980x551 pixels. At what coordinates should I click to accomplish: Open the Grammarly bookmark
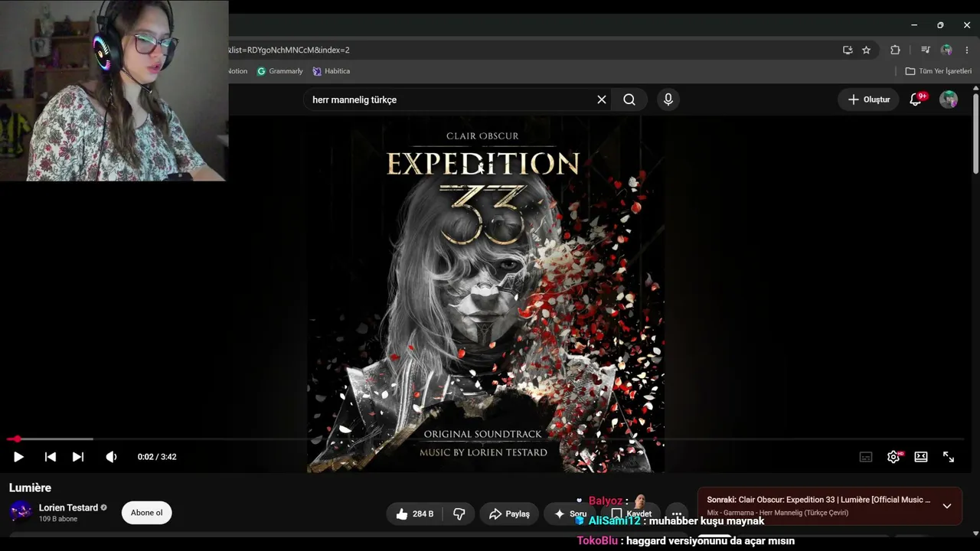click(280, 71)
